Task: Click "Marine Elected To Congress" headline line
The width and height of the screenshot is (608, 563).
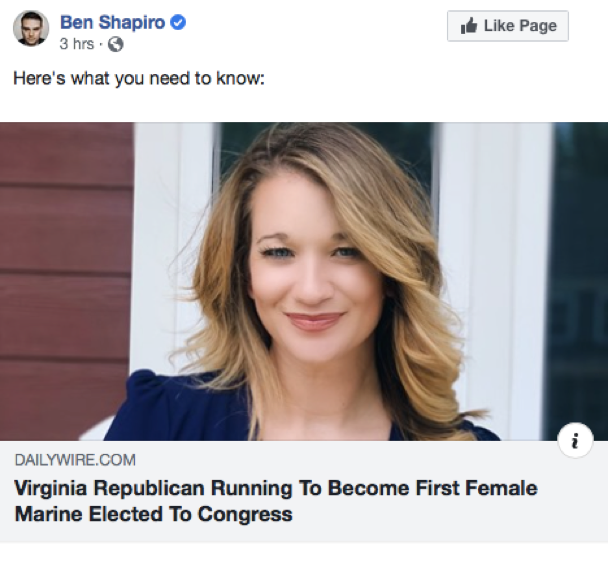Action: tap(153, 515)
